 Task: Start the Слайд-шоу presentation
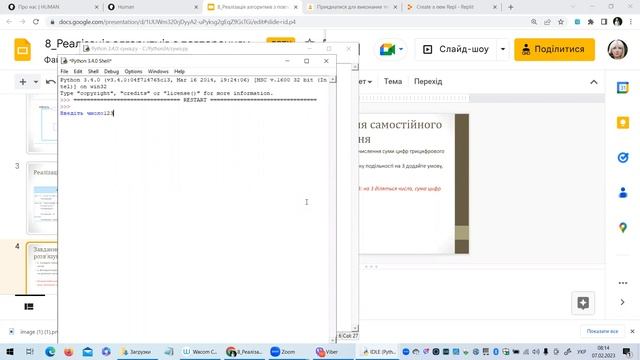tap(456, 49)
